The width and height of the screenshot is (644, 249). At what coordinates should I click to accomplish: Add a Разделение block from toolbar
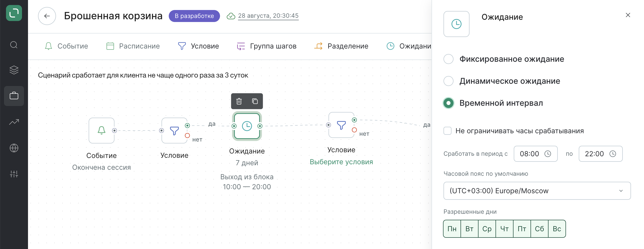point(341,46)
